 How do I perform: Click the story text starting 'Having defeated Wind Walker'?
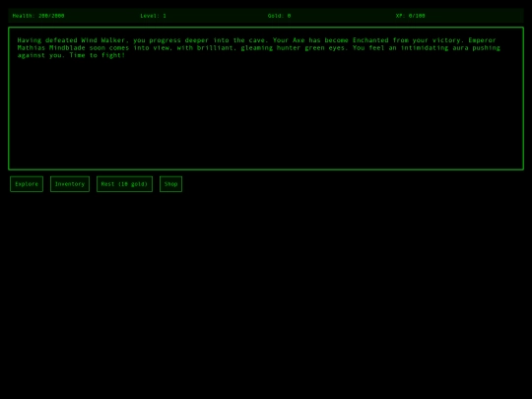coord(258,48)
